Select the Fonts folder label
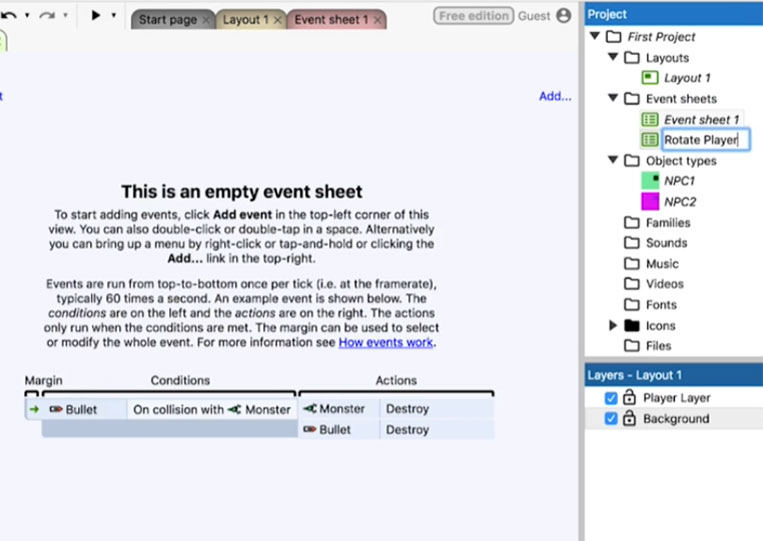The width and height of the screenshot is (763, 541). (x=661, y=305)
